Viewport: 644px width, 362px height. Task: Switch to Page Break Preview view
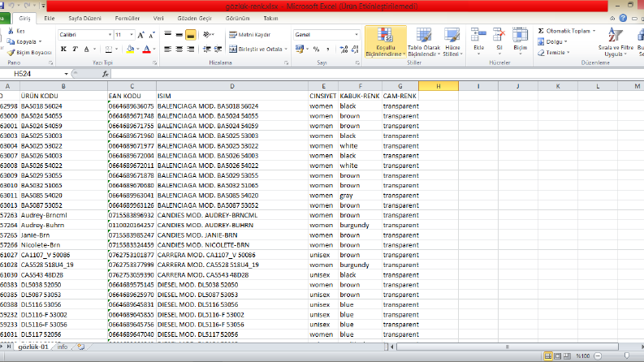567,356
